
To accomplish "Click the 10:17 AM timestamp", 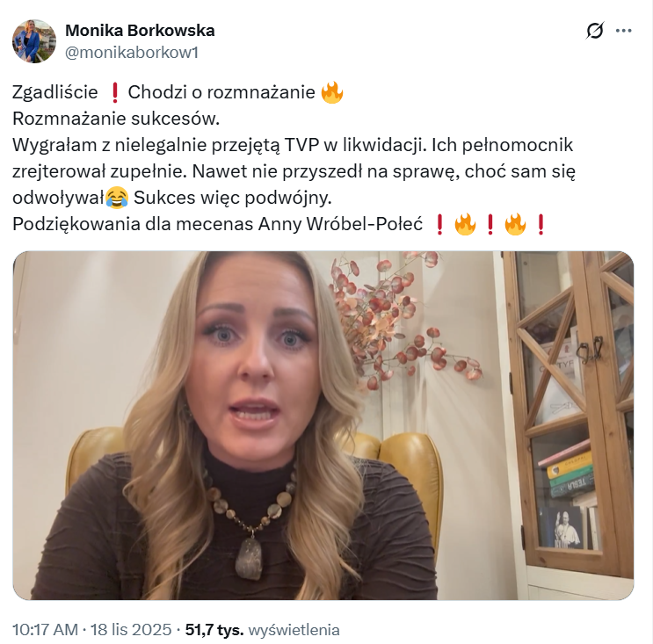I will 46,629.
